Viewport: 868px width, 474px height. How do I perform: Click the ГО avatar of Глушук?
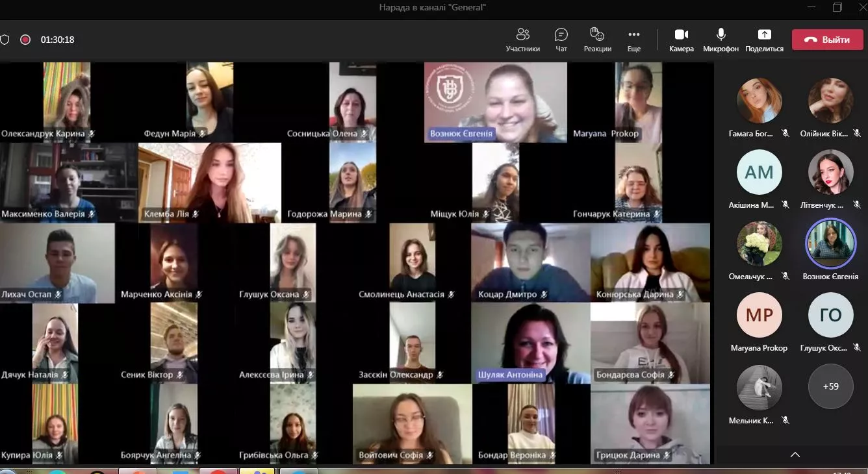coord(830,315)
